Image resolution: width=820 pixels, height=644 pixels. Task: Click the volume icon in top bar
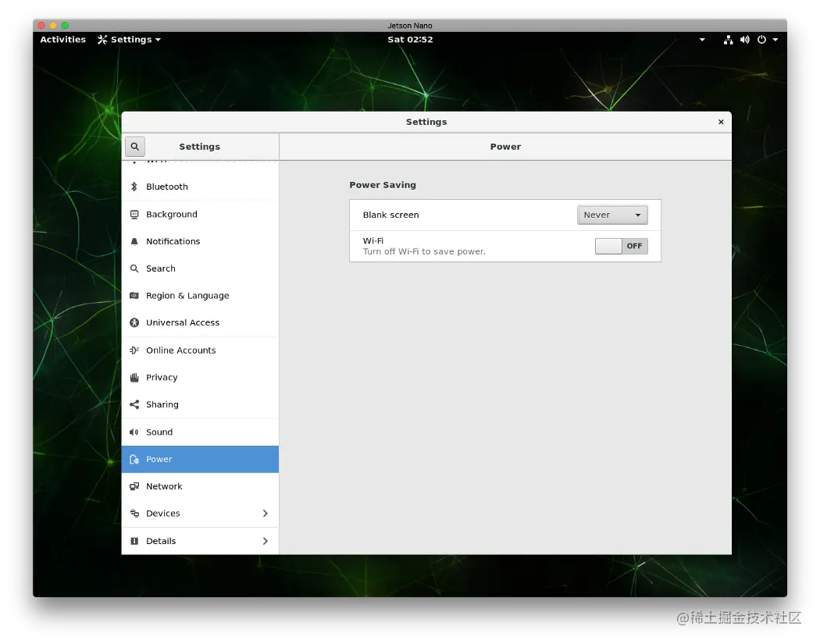coord(745,40)
